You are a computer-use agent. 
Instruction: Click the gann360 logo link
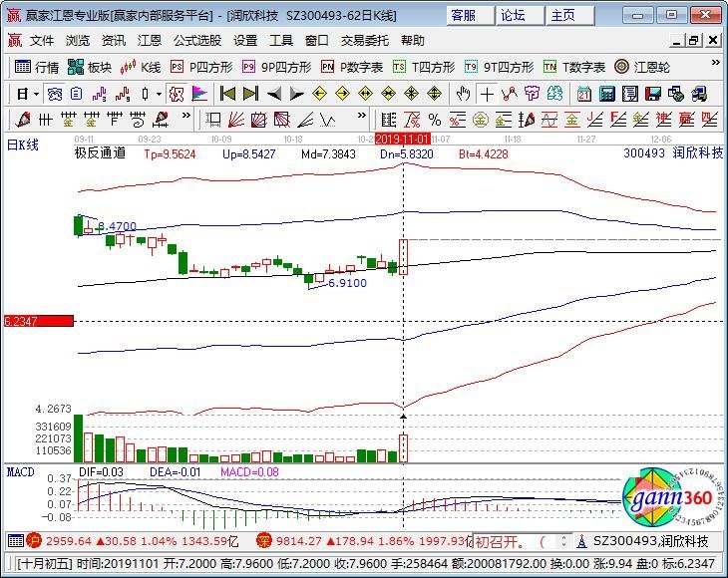pyautogui.click(x=671, y=498)
